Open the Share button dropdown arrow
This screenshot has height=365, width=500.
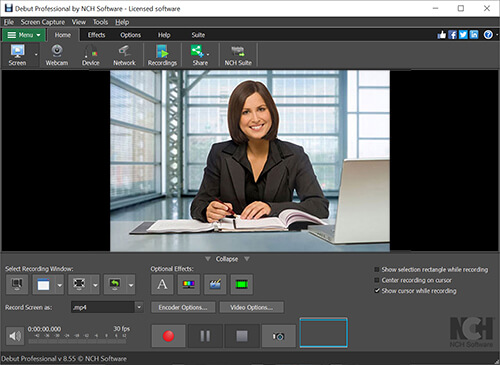[x=208, y=54]
